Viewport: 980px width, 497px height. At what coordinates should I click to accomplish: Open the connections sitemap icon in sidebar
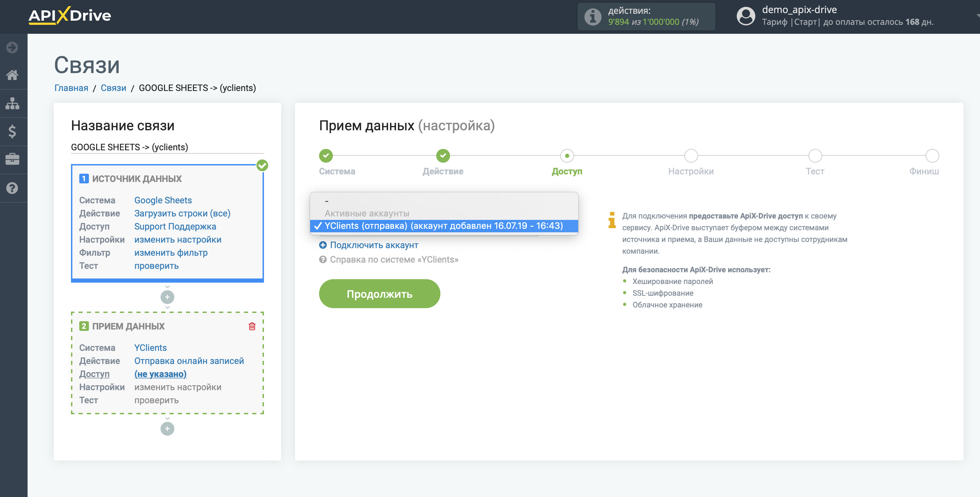12,103
